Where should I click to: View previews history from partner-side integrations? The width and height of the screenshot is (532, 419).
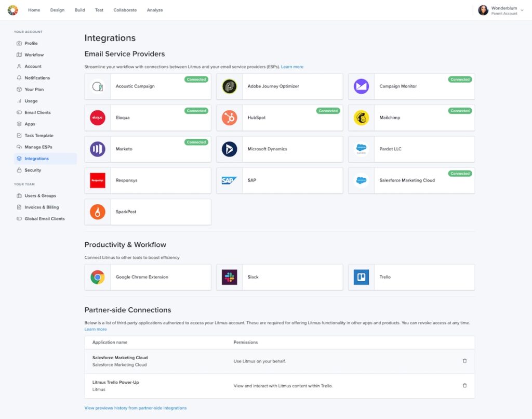tap(136, 408)
